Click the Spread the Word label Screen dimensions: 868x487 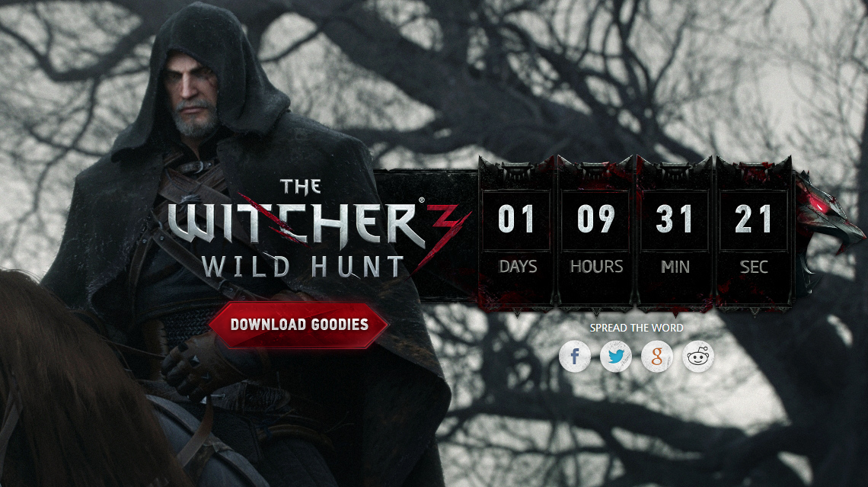pyautogui.click(x=637, y=328)
